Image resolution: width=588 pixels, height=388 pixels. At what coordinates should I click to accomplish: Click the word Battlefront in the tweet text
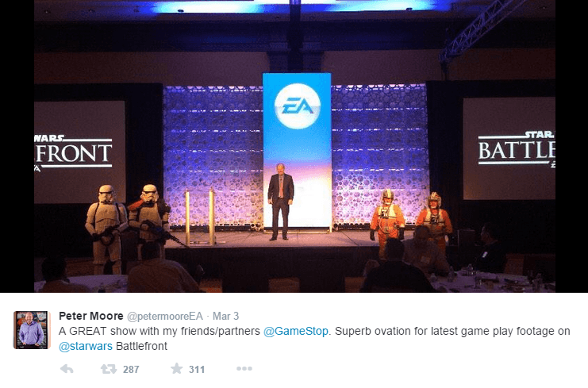[142, 346]
